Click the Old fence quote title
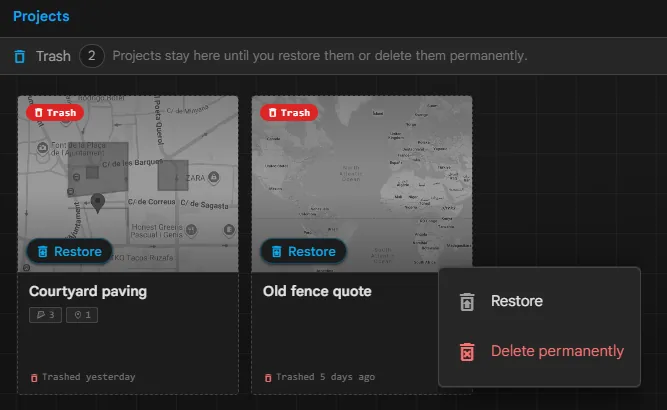The image size is (667, 410). (317, 291)
